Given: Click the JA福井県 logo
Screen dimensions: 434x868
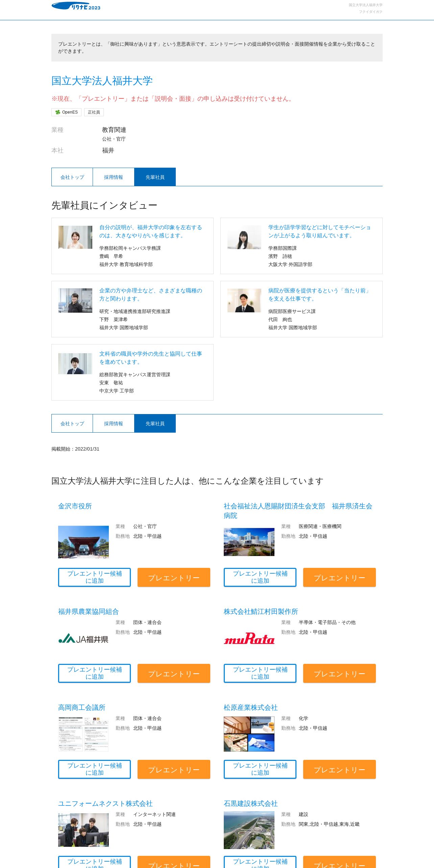Looking at the screenshot, I should pos(83,638).
